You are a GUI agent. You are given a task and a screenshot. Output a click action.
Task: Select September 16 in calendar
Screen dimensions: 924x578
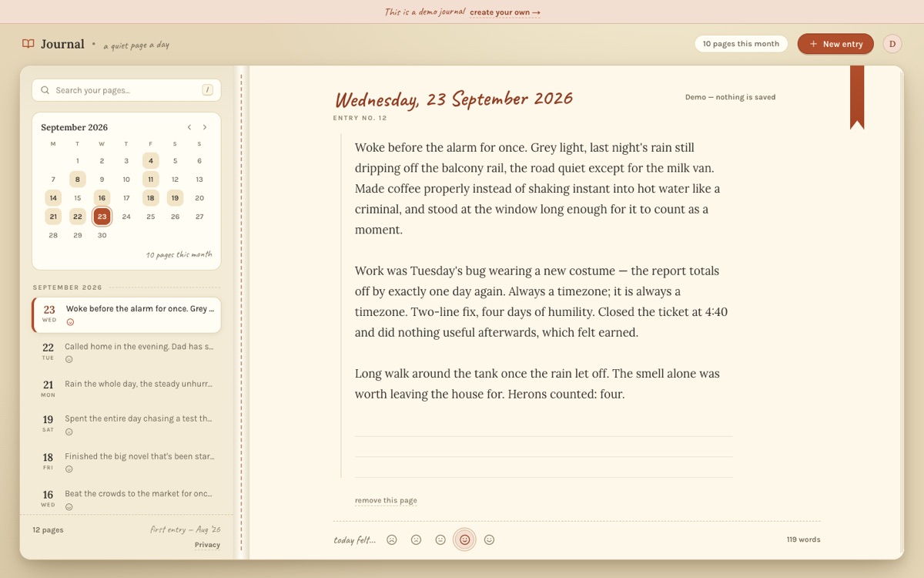102,198
